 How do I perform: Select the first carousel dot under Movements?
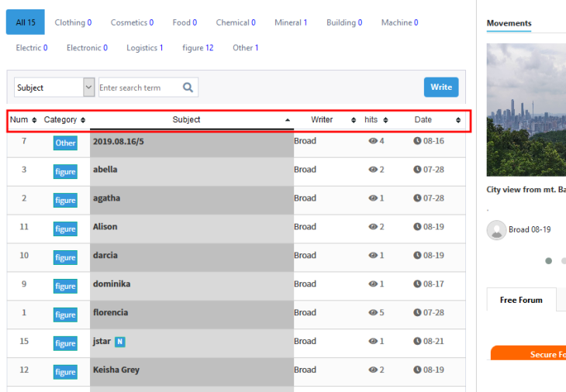coord(549,261)
